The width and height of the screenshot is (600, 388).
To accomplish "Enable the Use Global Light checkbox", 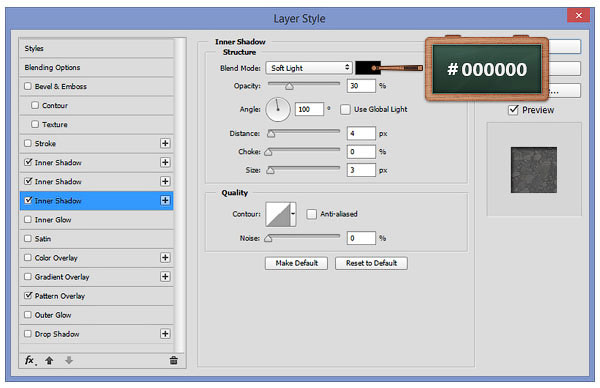I will pos(345,110).
